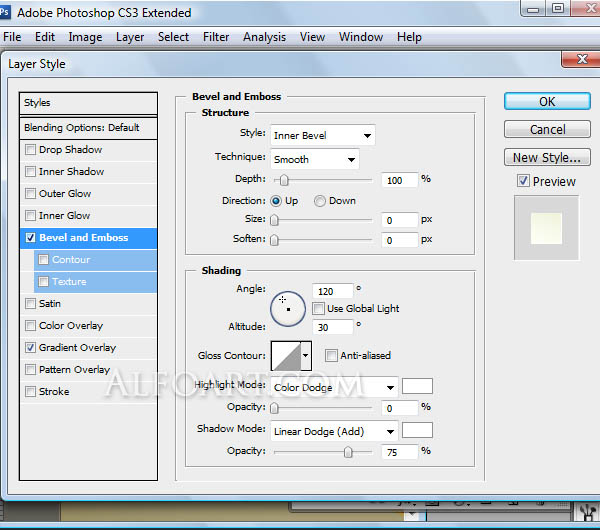Viewport: 600px width, 530px height.
Task: Enable the Color Overlay checkbox
Action: click(x=30, y=326)
